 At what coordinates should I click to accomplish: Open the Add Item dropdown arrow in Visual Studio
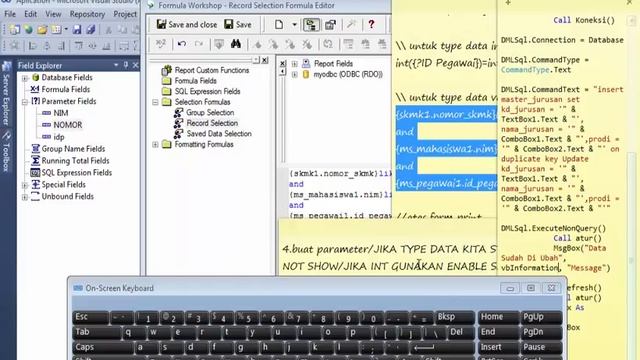tap(66, 29)
